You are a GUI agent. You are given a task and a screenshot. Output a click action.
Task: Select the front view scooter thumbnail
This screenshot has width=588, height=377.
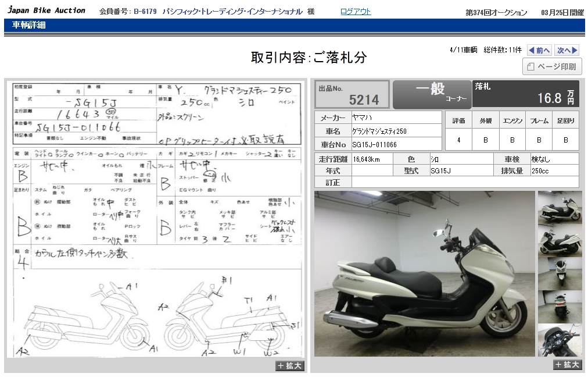[560, 273]
